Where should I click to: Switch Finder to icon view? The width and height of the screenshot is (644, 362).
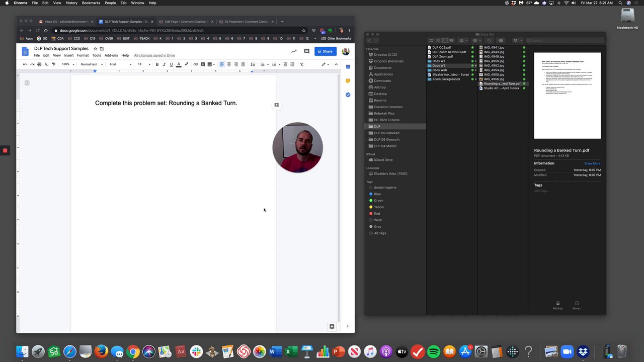pyautogui.click(x=431, y=41)
